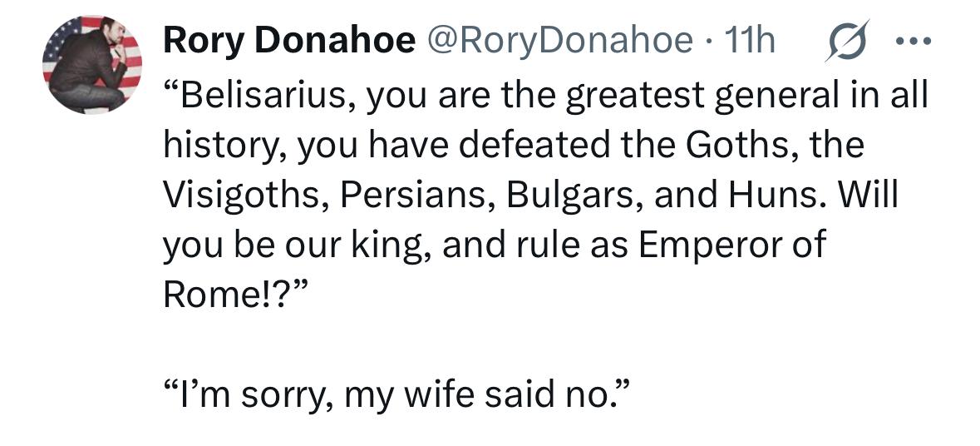Click the word "history" in the tweet

click(219, 146)
